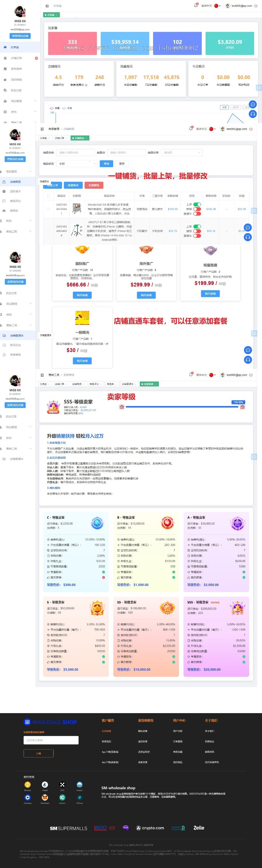This screenshot has height=868, width=262.
Task: Click the Kraken payment icon in footer
Action: click(79, 784)
